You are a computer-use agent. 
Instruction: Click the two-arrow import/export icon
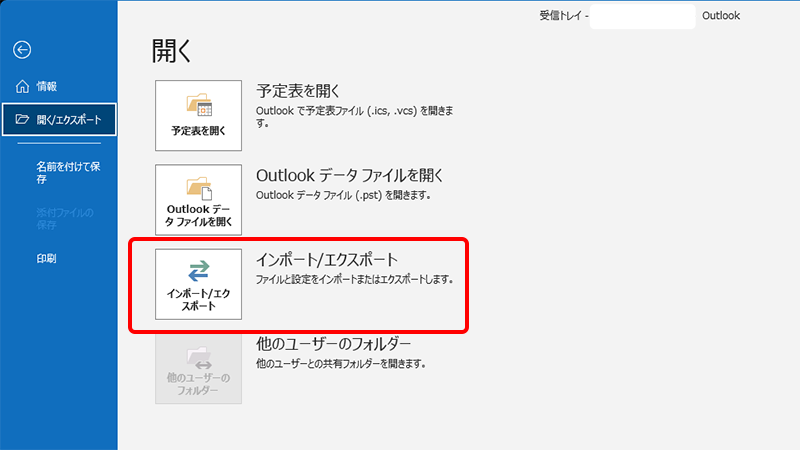tap(198, 270)
